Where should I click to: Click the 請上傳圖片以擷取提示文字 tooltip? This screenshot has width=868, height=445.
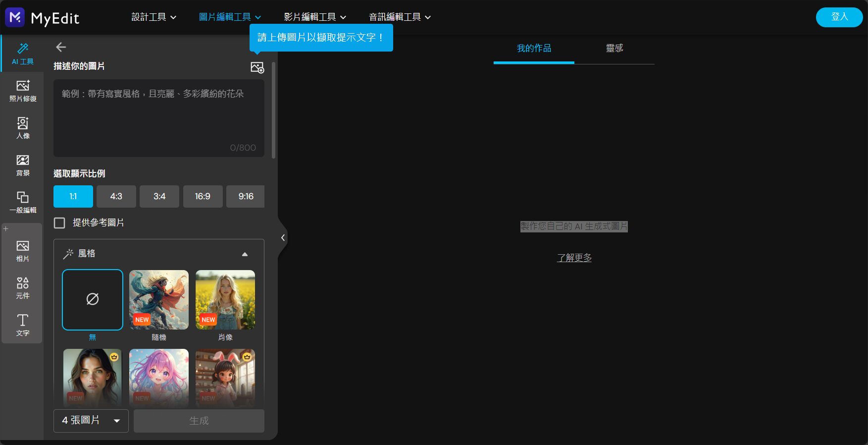click(x=321, y=38)
